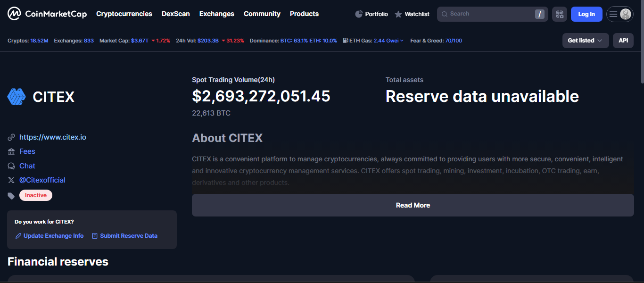Click the 24h Vol value $203.3B

point(208,41)
